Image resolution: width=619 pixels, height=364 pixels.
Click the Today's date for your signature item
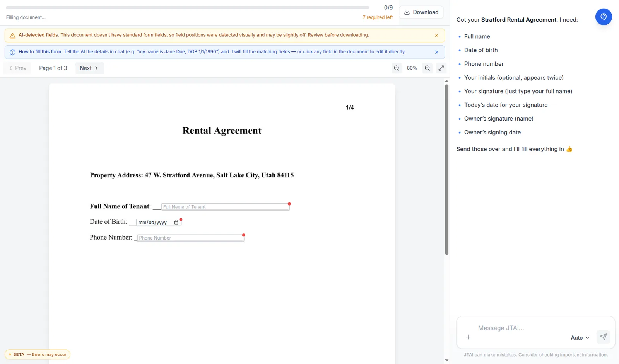pos(506,105)
